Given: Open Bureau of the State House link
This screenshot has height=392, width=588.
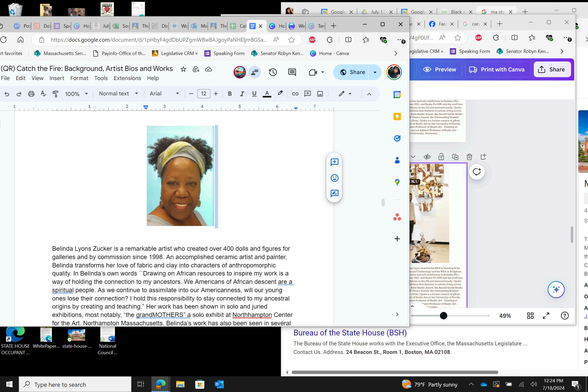Looking at the screenshot, I should tap(350, 333).
